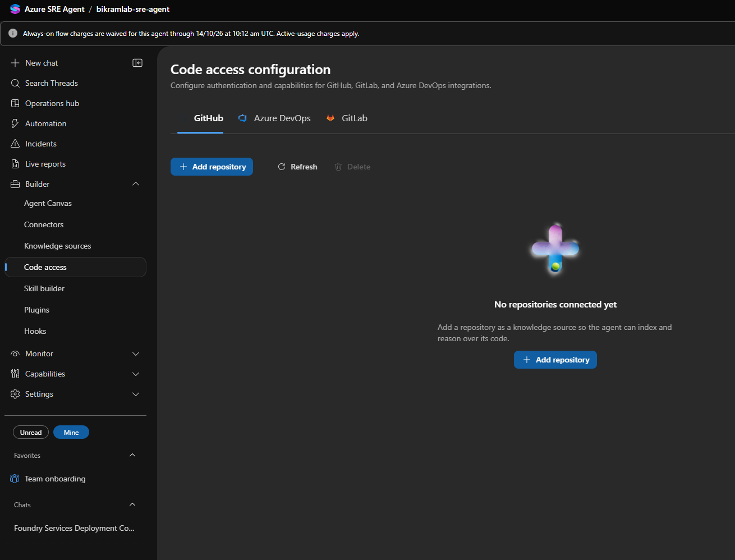
Task: Click the colorful plus illustration
Action: [x=555, y=249]
